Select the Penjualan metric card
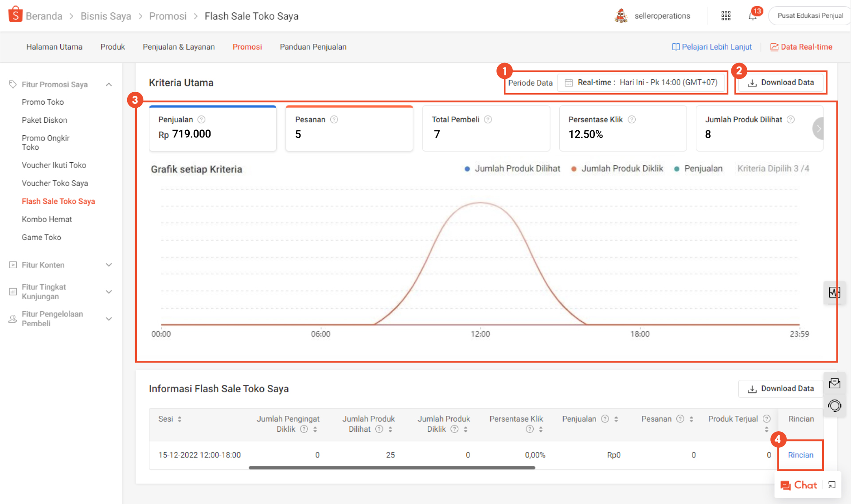Viewport: 851px width, 504px height. point(213,129)
